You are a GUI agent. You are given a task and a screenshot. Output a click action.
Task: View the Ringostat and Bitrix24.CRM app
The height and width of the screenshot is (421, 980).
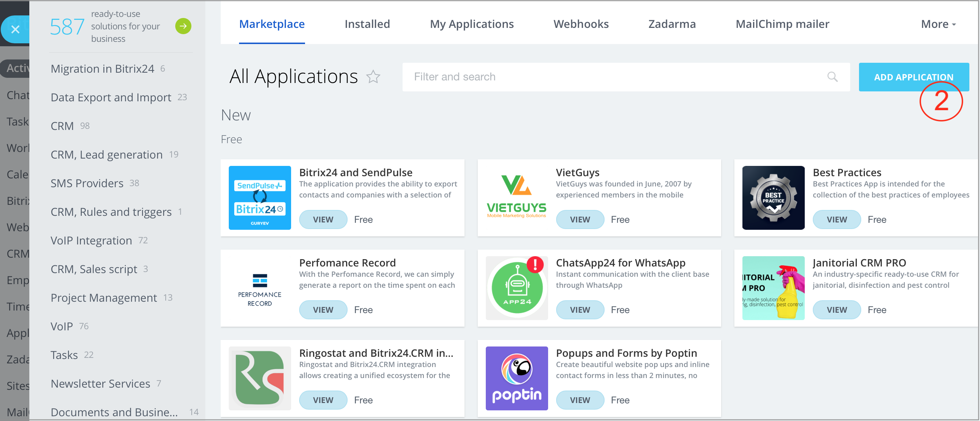point(323,400)
